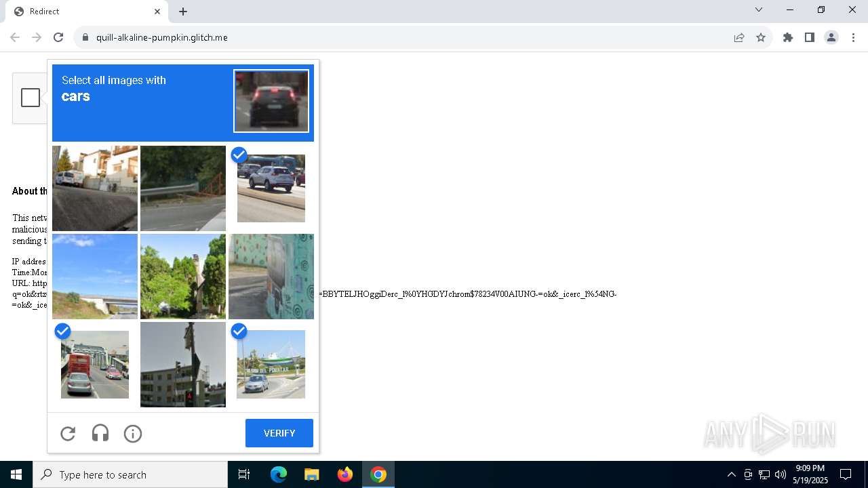Reload the current browser page
Viewport: 868px width, 488px height.
click(58, 37)
